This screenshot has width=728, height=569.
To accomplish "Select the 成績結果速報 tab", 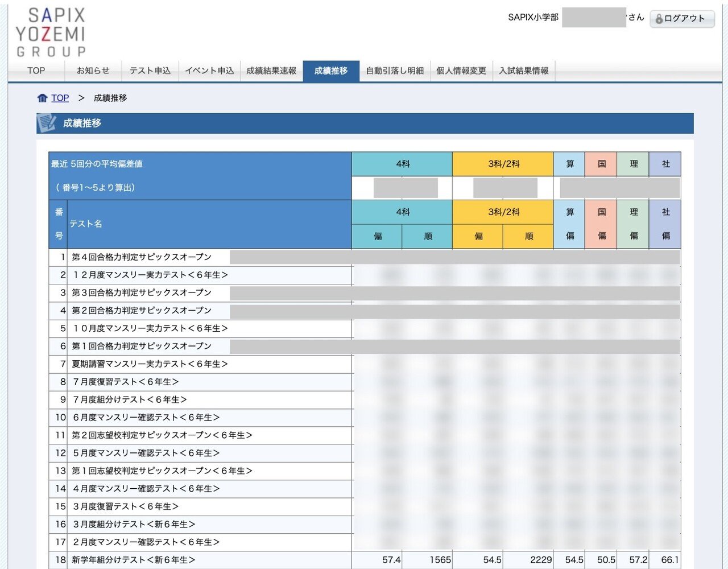I will tap(271, 71).
